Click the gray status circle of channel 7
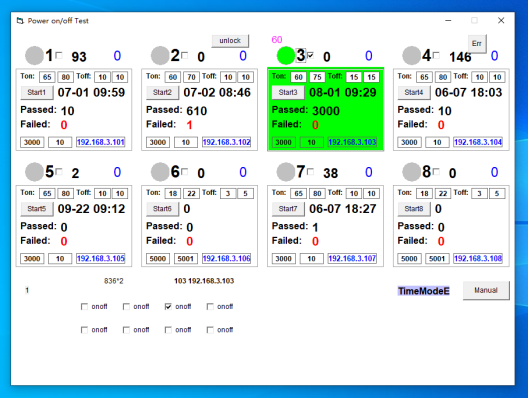The image size is (528, 399). [286, 172]
